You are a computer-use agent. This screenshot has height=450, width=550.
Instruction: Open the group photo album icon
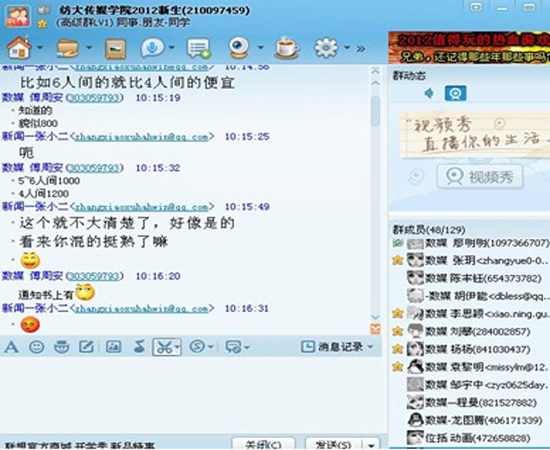click(115, 49)
